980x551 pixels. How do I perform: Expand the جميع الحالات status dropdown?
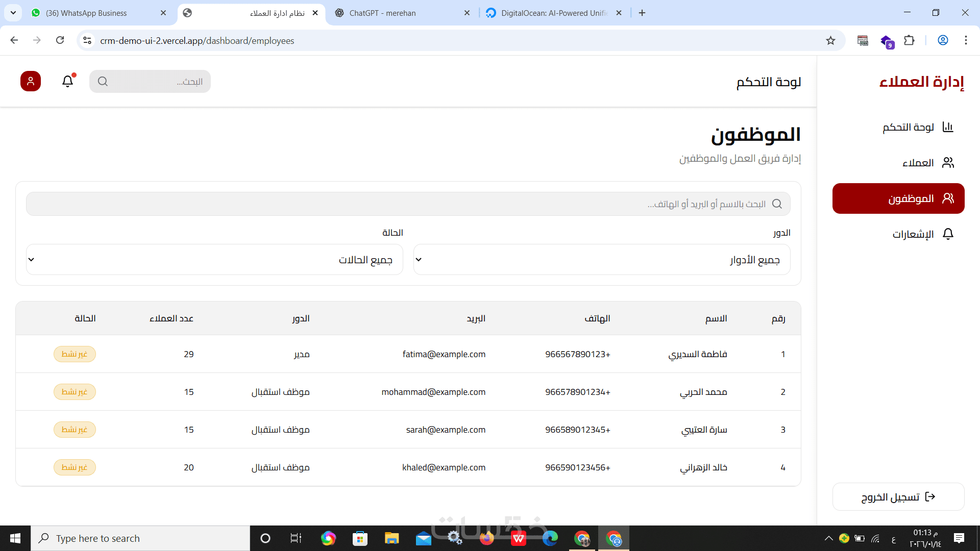click(x=214, y=260)
